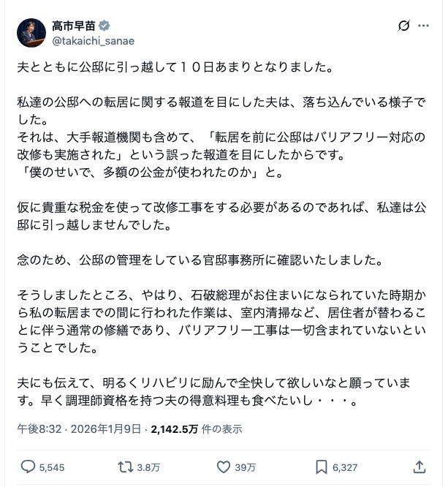Image resolution: width=448 pixels, height=487 pixels.
Task: Bookmark this post with the bookmark icon
Action: pyautogui.click(x=321, y=467)
